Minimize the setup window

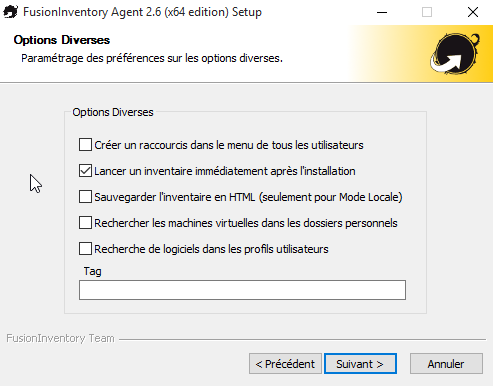pyautogui.click(x=382, y=12)
